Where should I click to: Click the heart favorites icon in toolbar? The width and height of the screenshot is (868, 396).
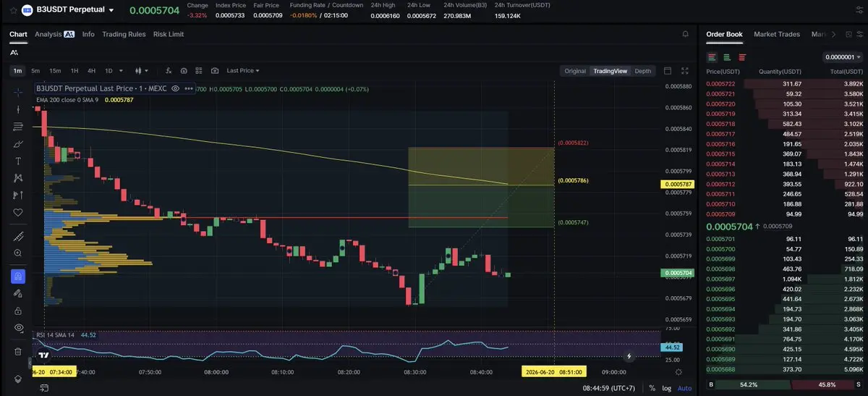(x=18, y=213)
